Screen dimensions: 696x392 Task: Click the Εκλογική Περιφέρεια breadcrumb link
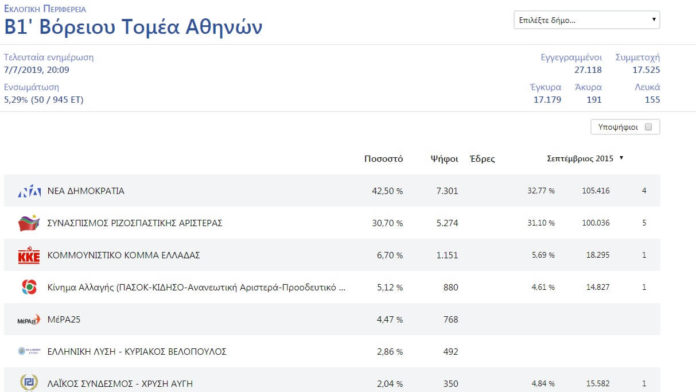point(45,9)
